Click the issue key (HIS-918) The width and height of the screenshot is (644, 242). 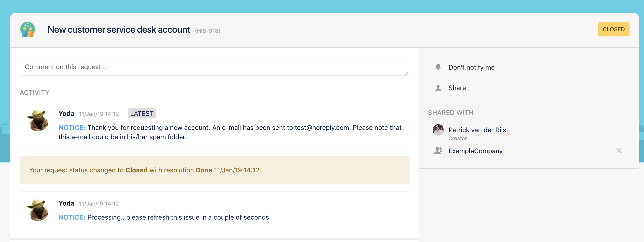point(207,31)
